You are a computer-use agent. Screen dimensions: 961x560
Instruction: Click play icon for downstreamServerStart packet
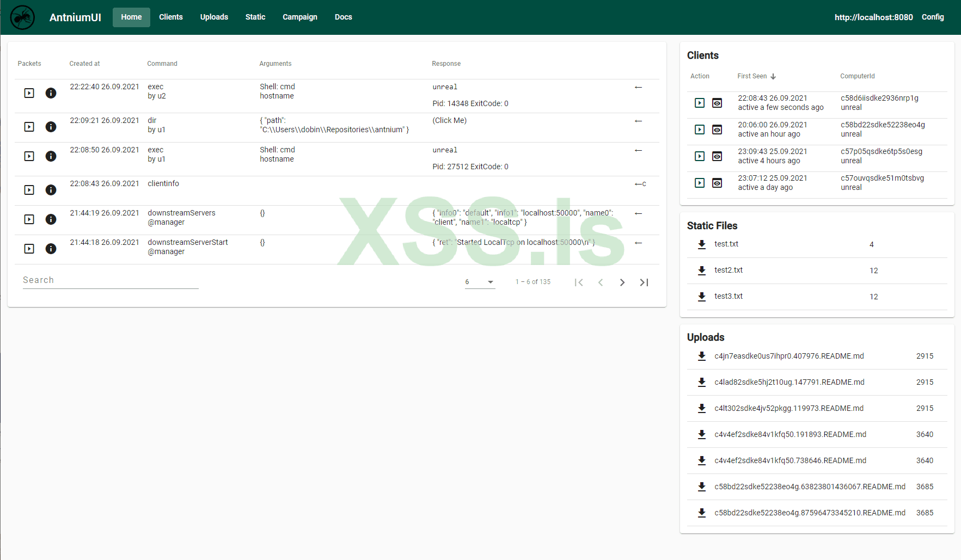click(x=29, y=249)
